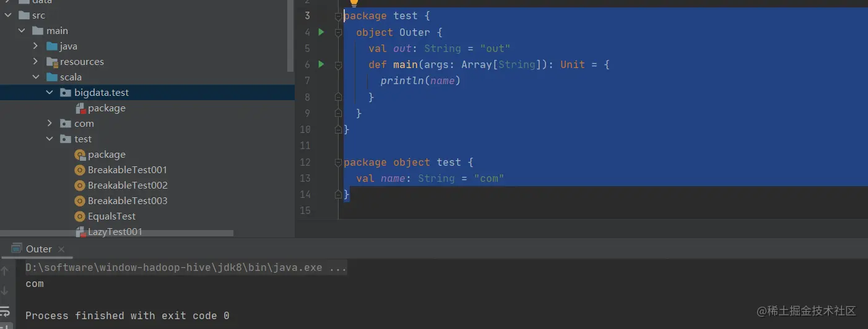Click the test package object file icon
The height and width of the screenshot is (329, 868).
click(x=80, y=155)
